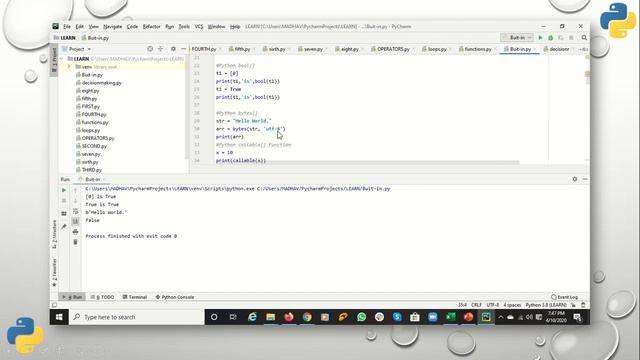The image size is (640, 360).
Task: Expand the venv folder in the project tree
Action: pos(69,67)
